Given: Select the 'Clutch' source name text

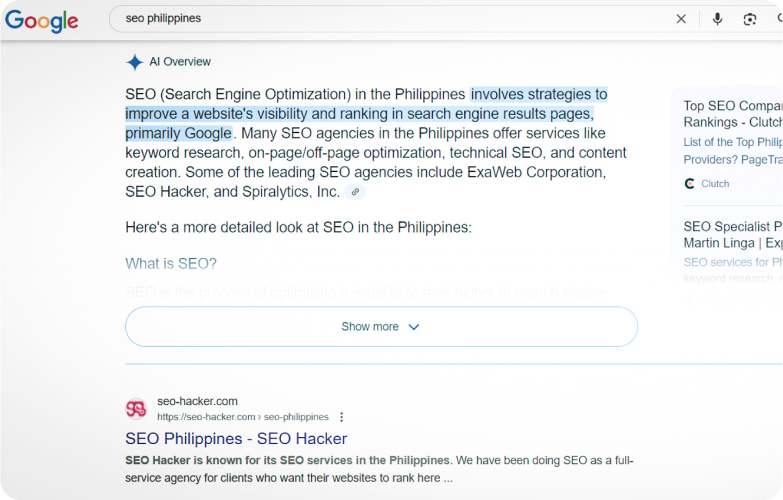Looking at the screenshot, I should (x=715, y=184).
